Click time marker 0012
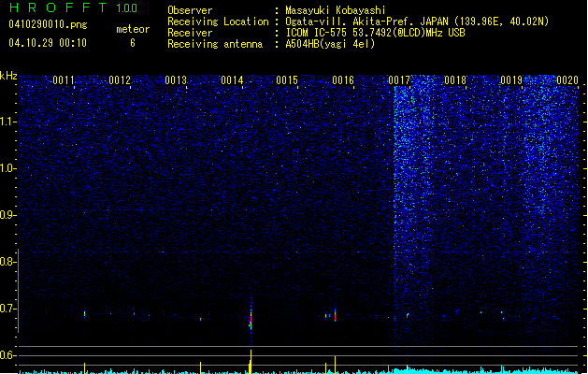 (x=120, y=80)
